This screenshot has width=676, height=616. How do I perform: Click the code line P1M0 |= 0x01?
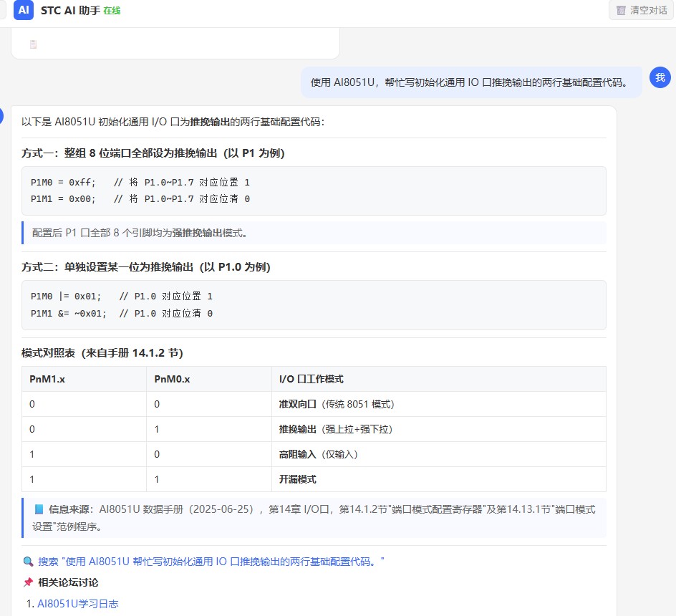coord(122,297)
